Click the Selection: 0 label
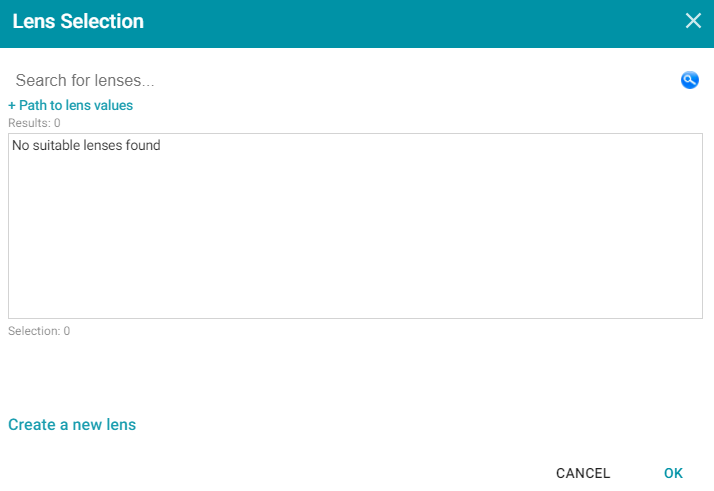 pyautogui.click(x=39, y=331)
